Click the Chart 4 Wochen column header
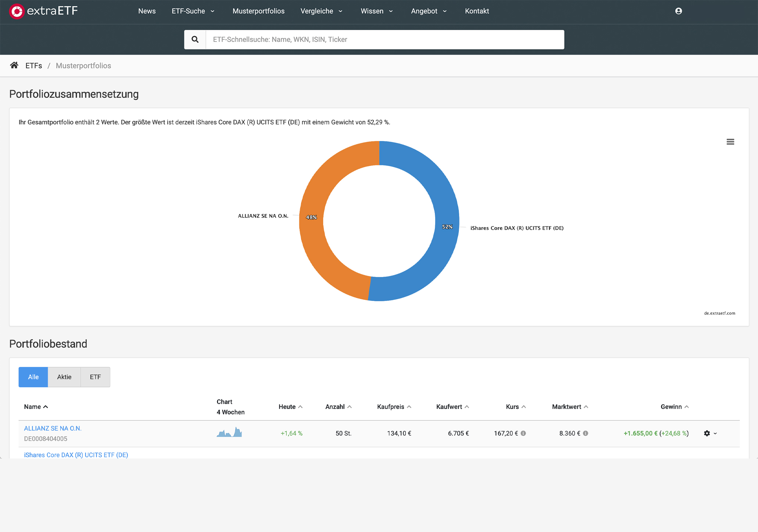The width and height of the screenshot is (758, 532). click(x=230, y=407)
